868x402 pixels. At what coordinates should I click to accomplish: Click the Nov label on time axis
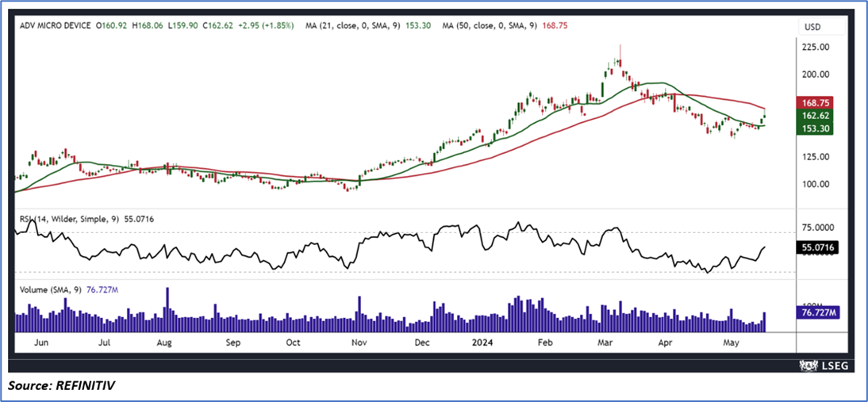coord(360,343)
